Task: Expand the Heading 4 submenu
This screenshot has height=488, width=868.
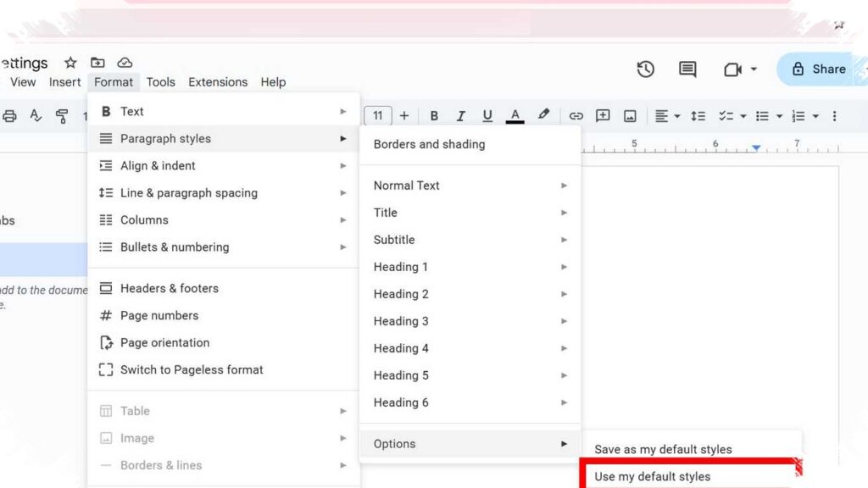Action: [470, 348]
